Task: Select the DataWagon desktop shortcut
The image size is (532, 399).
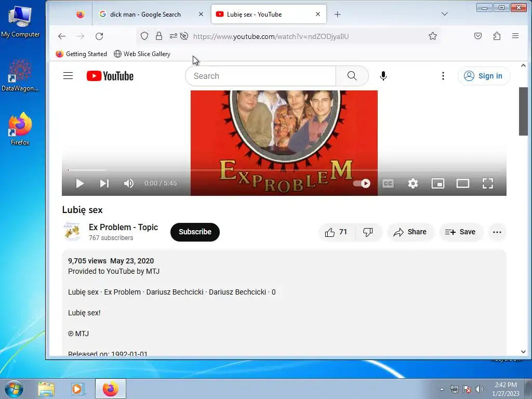Action: (20, 75)
